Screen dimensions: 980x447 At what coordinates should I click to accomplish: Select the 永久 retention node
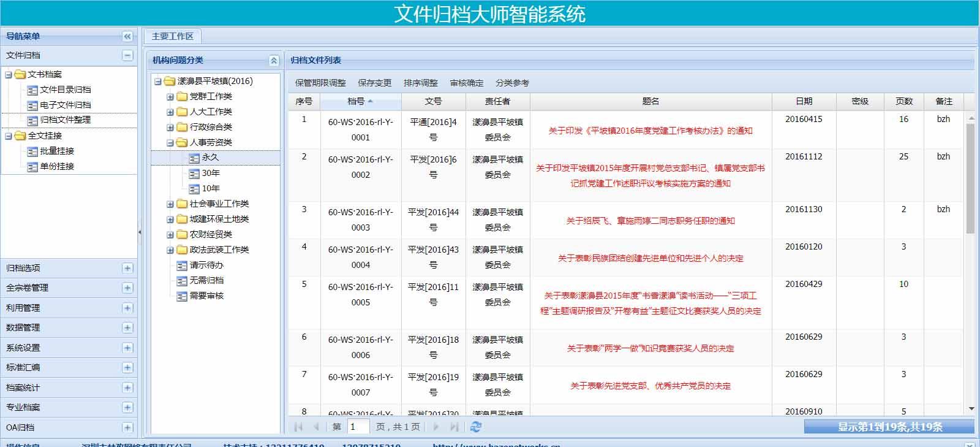[210, 158]
